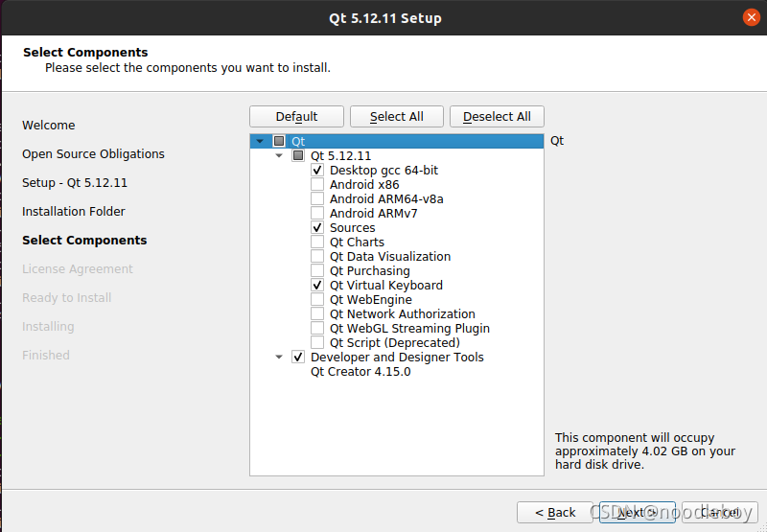Select the Developer and Designer Tools label

[x=397, y=357]
